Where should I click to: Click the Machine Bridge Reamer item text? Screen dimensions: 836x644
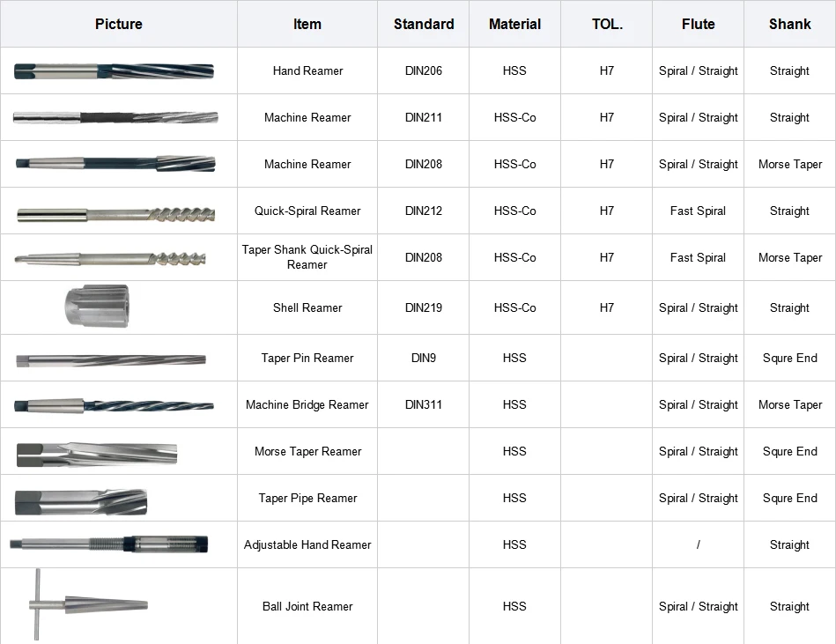coord(307,404)
